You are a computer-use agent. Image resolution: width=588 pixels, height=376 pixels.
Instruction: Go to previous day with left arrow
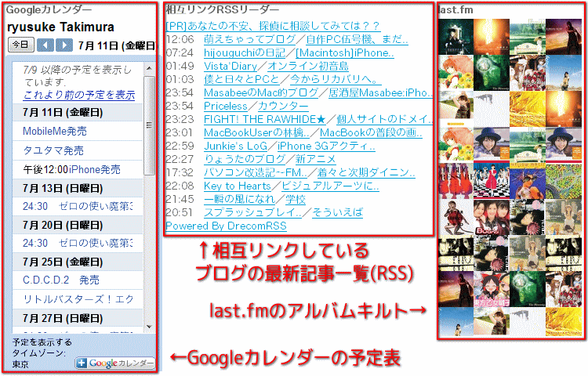(x=45, y=45)
